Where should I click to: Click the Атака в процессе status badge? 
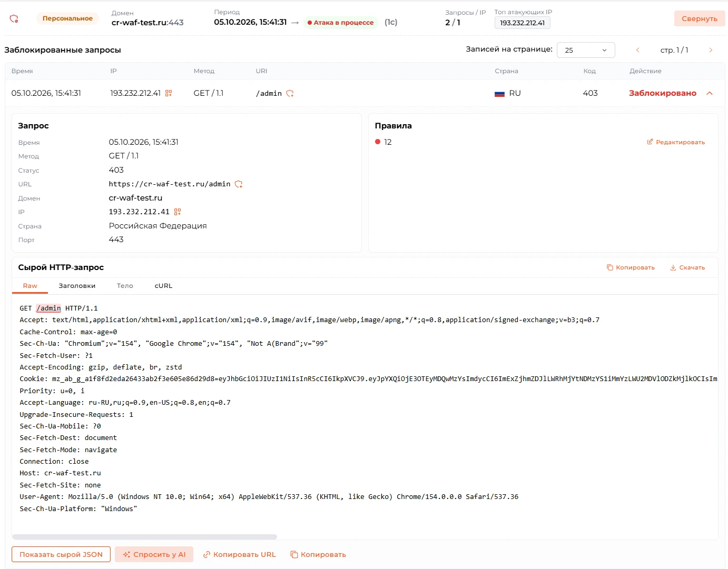click(341, 22)
